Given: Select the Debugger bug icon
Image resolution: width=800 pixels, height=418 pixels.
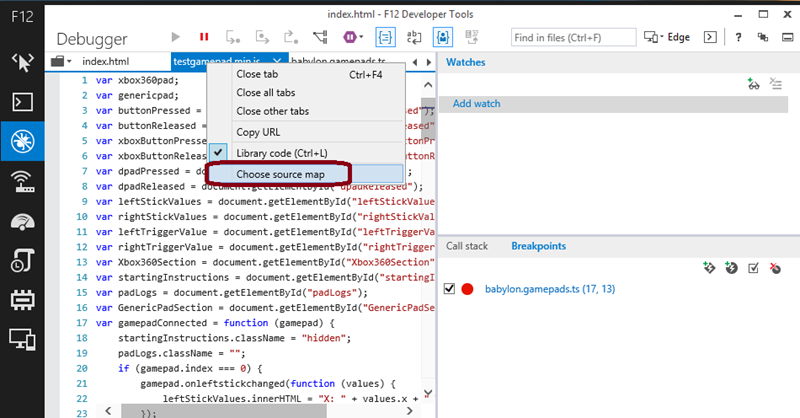Looking at the screenshot, I should pyautogui.click(x=22, y=141).
